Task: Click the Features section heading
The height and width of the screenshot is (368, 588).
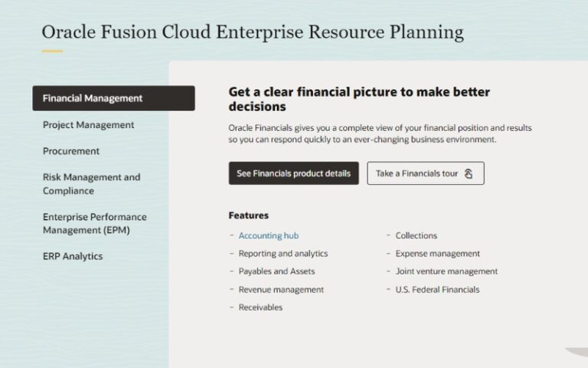Action: tap(249, 215)
